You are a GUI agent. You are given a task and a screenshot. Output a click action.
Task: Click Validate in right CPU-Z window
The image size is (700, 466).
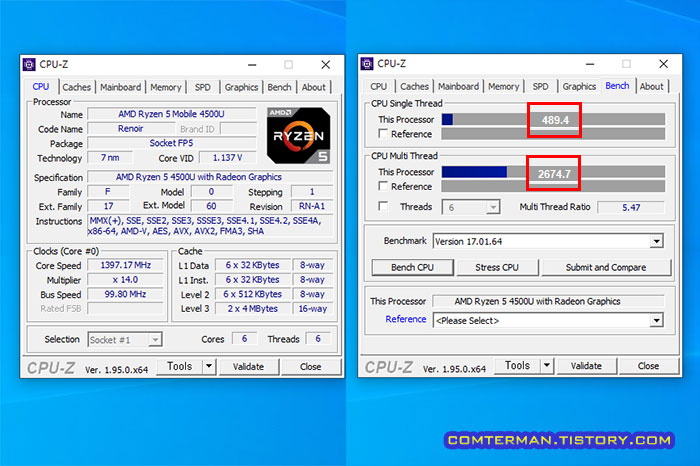587,366
